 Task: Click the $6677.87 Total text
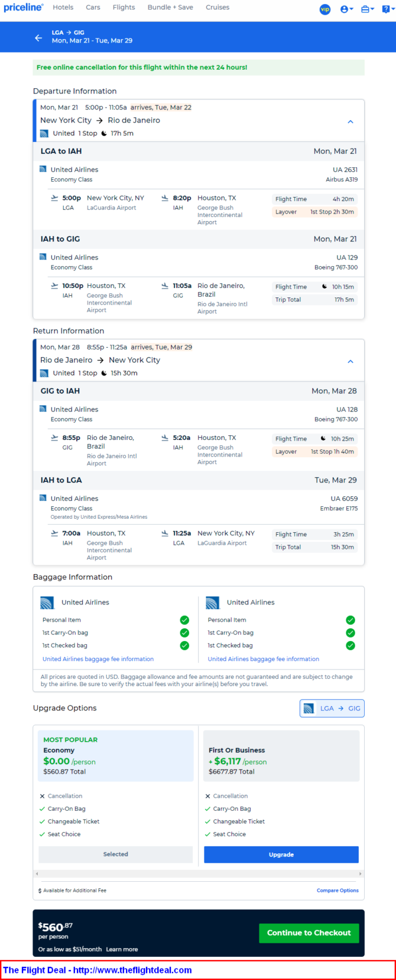[x=232, y=772]
